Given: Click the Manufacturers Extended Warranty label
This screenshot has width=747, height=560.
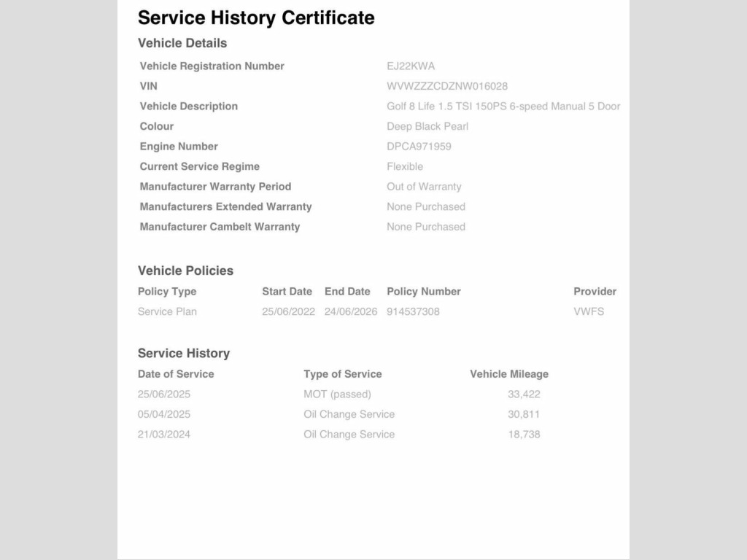Looking at the screenshot, I should [225, 206].
